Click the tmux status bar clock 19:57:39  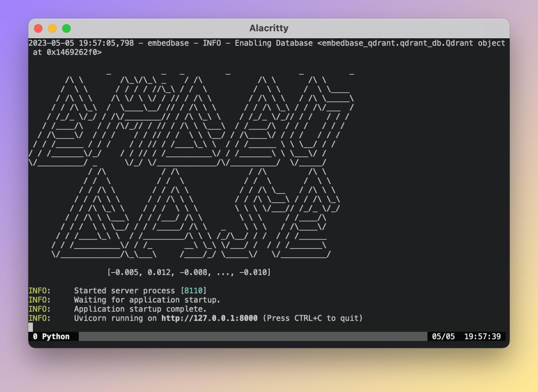tap(482, 336)
